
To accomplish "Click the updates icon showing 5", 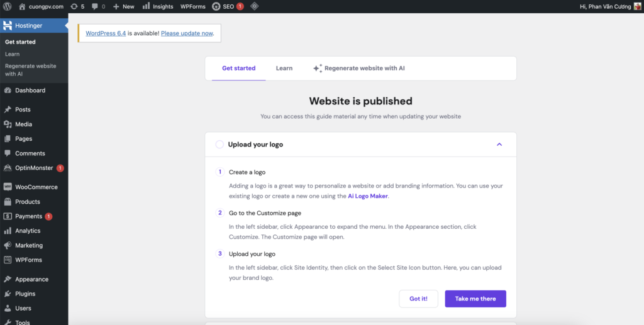I will (x=74, y=6).
